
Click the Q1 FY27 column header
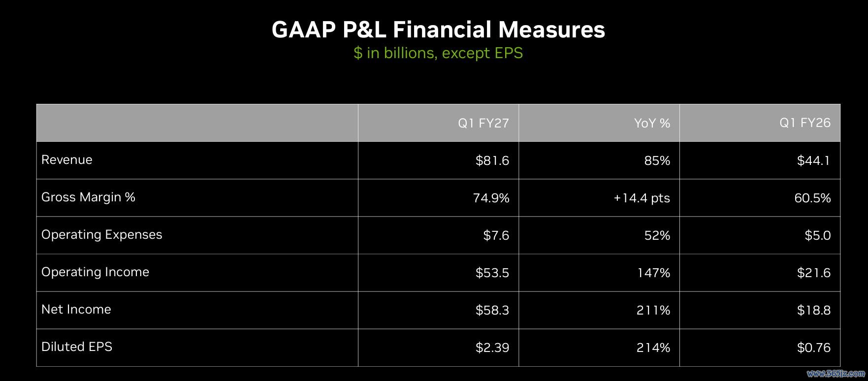483,123
